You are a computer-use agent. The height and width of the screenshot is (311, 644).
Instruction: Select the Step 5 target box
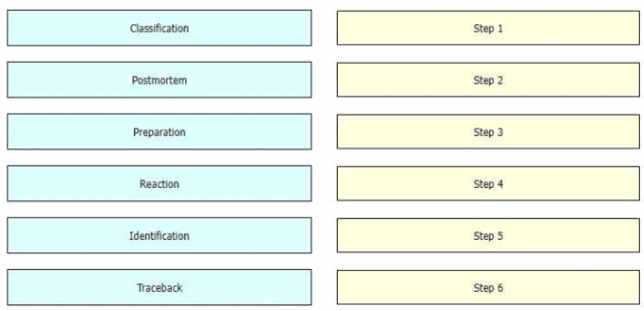pyautogui.click(x=488, y=236)
